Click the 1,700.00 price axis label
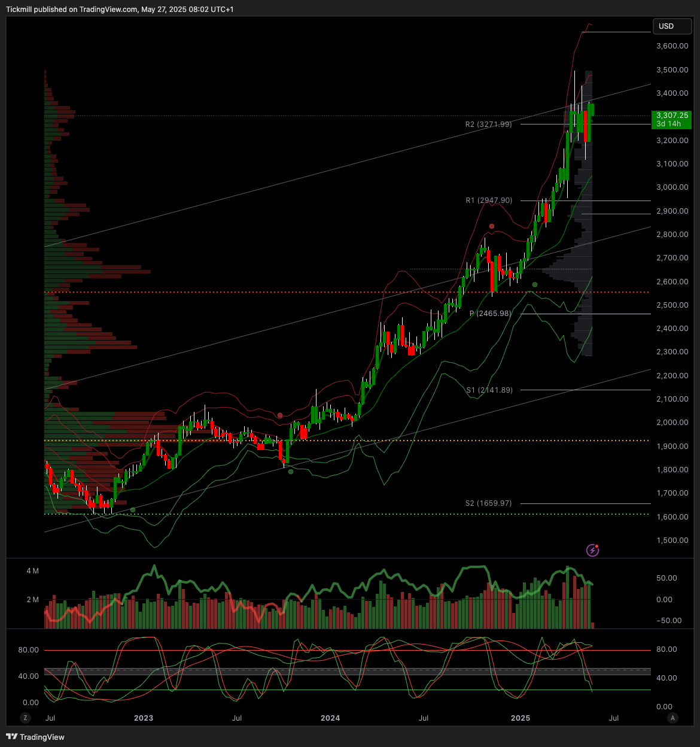700x747 pixels. click(x=672, y=493)
